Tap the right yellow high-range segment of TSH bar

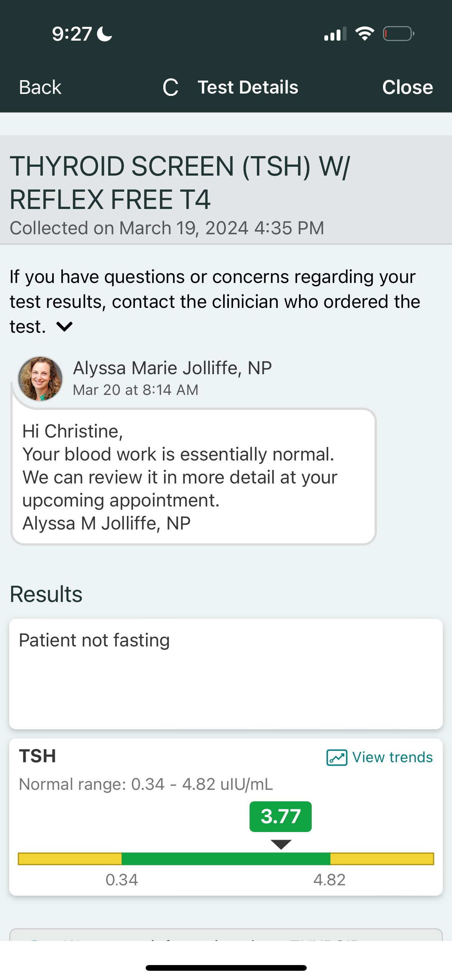[382, 859]
